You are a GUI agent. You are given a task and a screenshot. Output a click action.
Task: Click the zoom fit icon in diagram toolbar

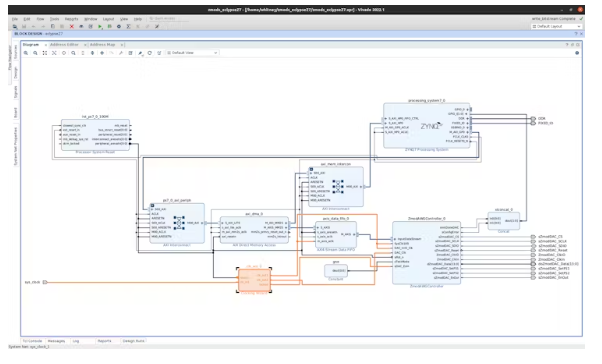click(45, 53)
